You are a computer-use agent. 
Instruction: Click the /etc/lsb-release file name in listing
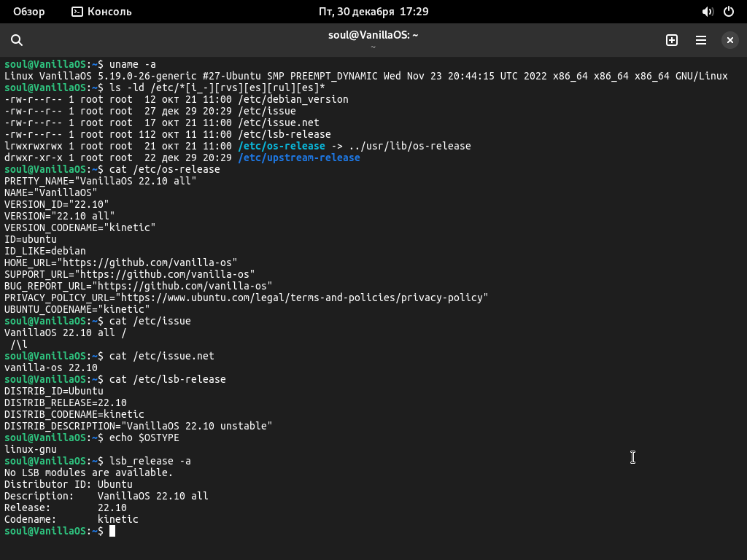point(285,134)
